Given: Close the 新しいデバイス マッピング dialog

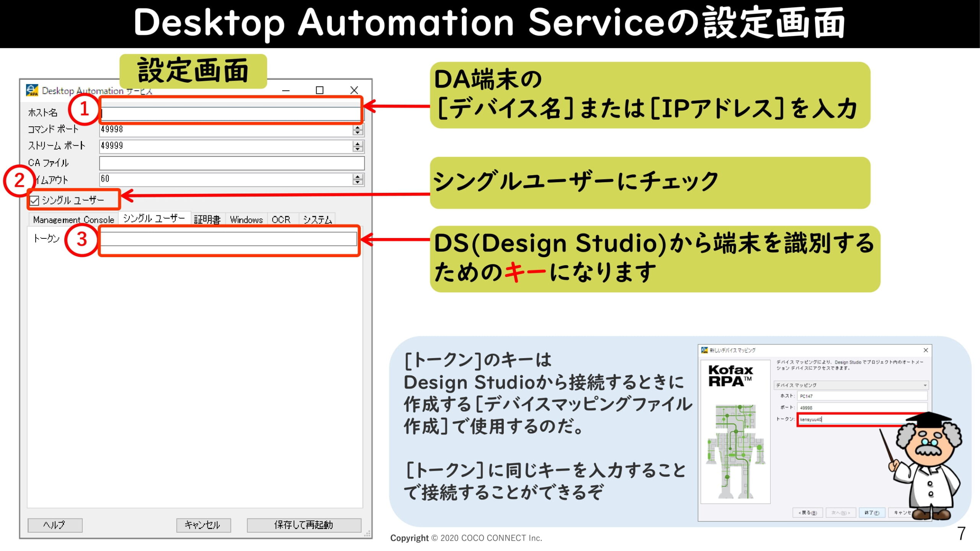Looking at the screenshot, I should coord(926,350).
